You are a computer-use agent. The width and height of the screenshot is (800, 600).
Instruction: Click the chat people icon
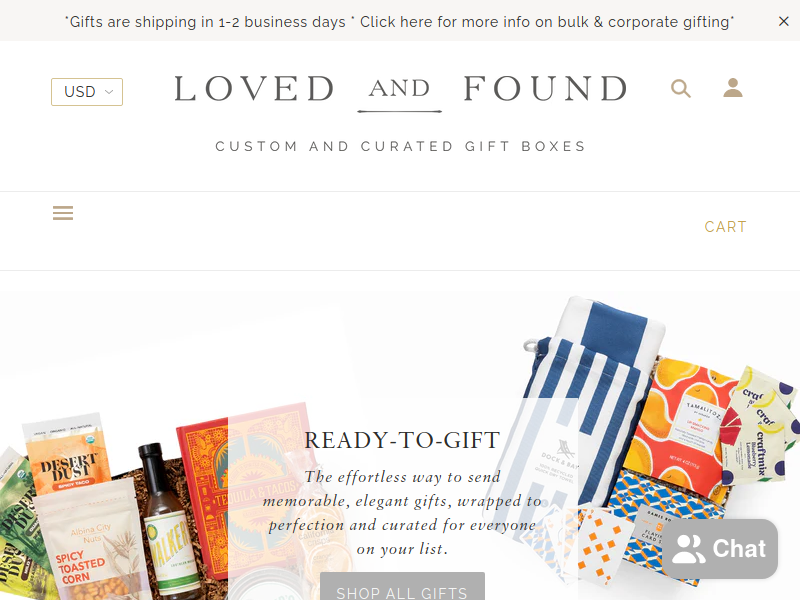point(688,549)
